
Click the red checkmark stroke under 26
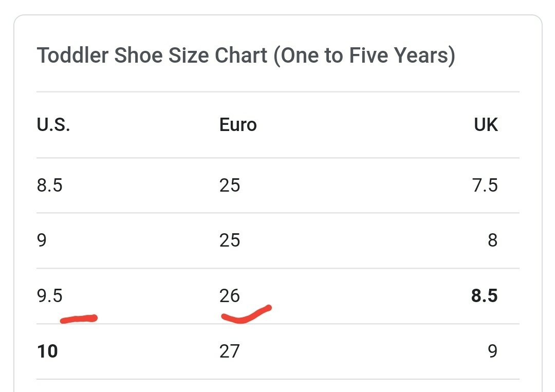[x=246, y=314]
